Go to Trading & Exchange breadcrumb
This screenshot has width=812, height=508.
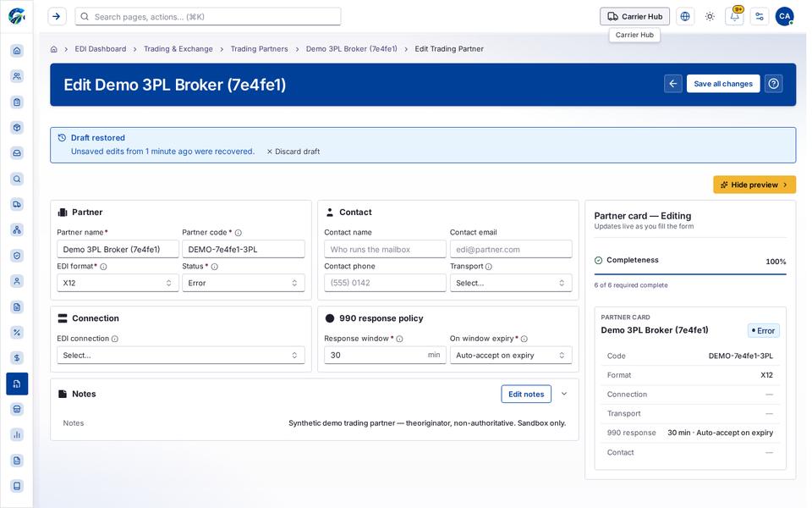pos(178,49)
